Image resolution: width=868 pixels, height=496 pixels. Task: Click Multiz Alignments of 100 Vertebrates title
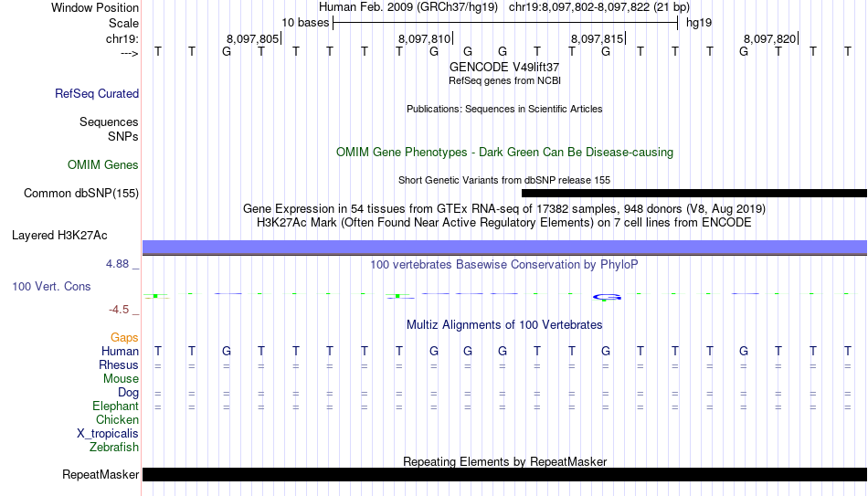(504, 325)
